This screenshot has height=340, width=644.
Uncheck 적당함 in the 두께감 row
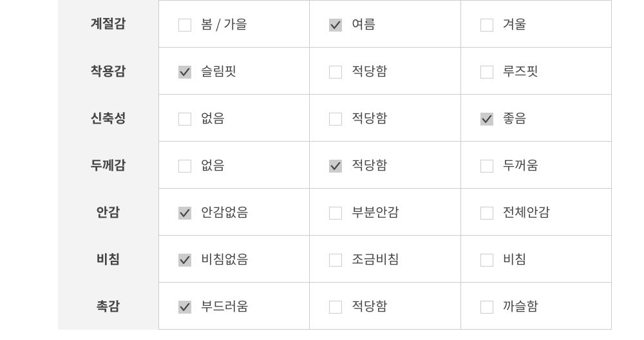(x=336, y=166)
